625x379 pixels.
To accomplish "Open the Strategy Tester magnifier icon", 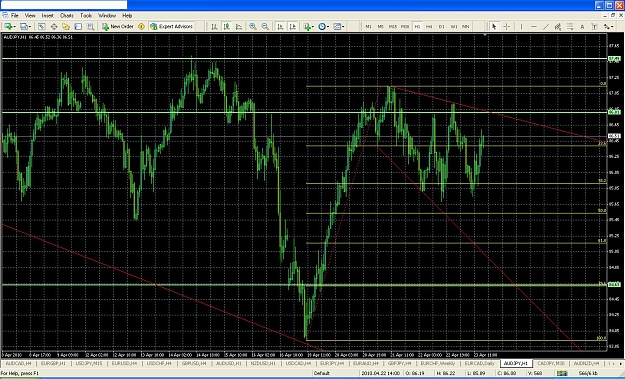I will coord(90,26).
